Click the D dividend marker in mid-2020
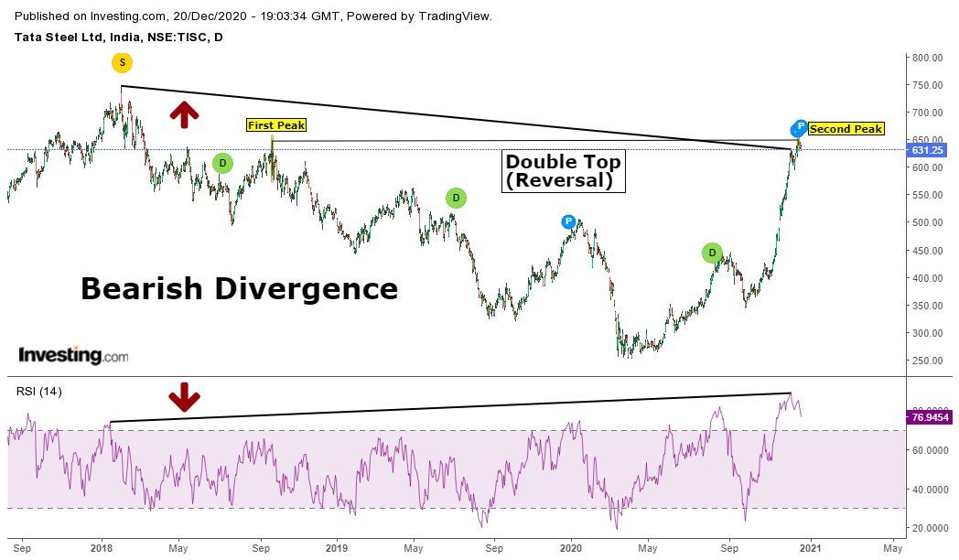The image size is (959, 560). tap(712, 253)
